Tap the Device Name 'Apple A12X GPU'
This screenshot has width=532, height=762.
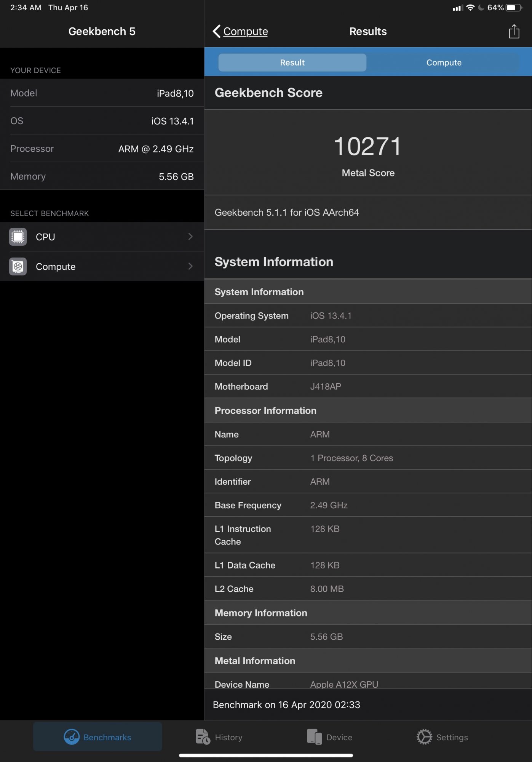pos(344,684)
